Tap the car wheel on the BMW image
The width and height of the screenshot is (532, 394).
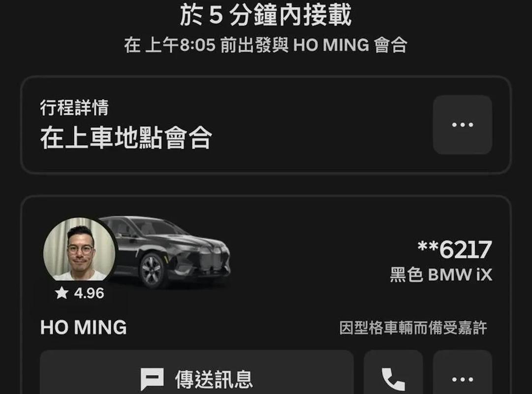point(152,271)
